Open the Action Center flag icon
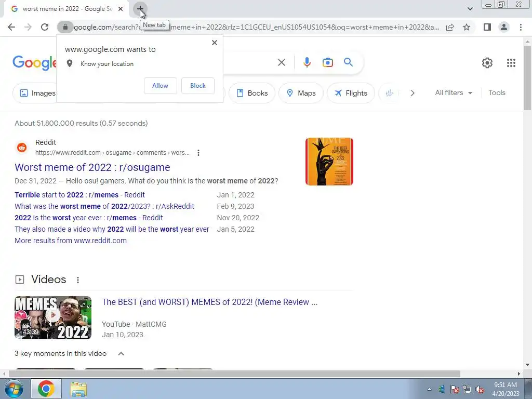Image resolution: width=532 pixels, height=399 pixels. (454, 389)
